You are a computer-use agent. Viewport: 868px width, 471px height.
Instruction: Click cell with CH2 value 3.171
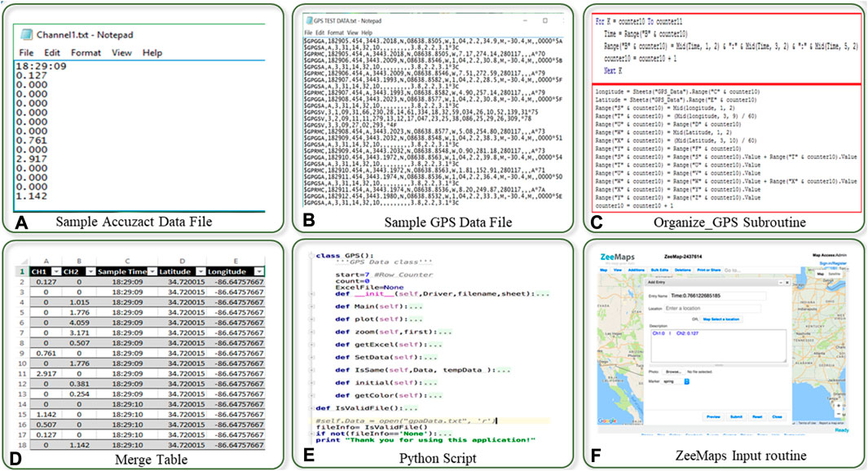79,332
